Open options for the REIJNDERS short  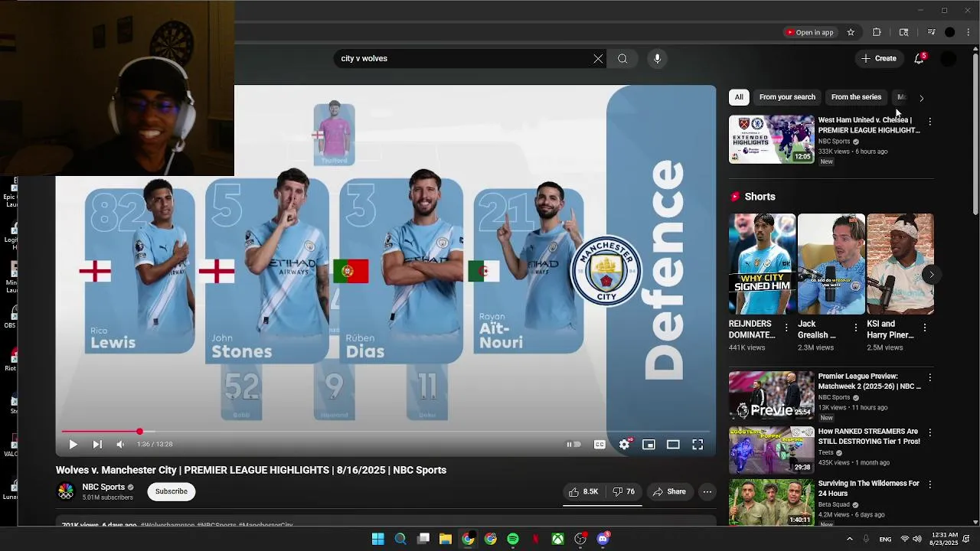[786, 328]
